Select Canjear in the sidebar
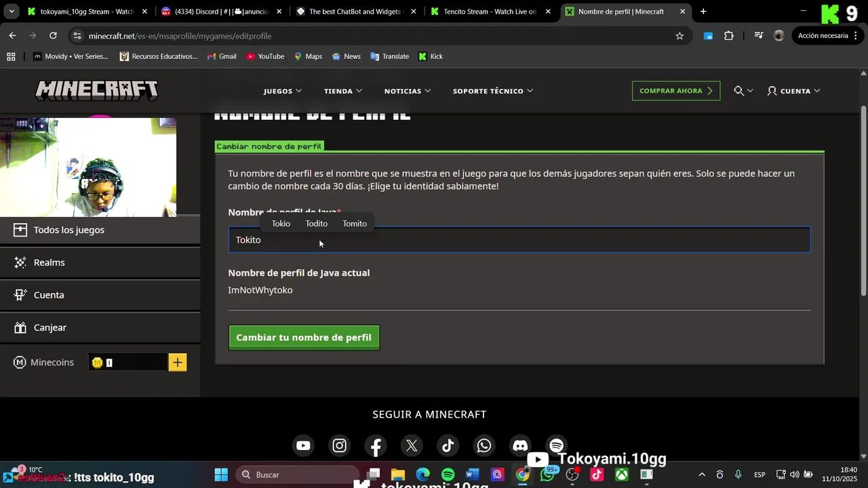 (100, 327)
